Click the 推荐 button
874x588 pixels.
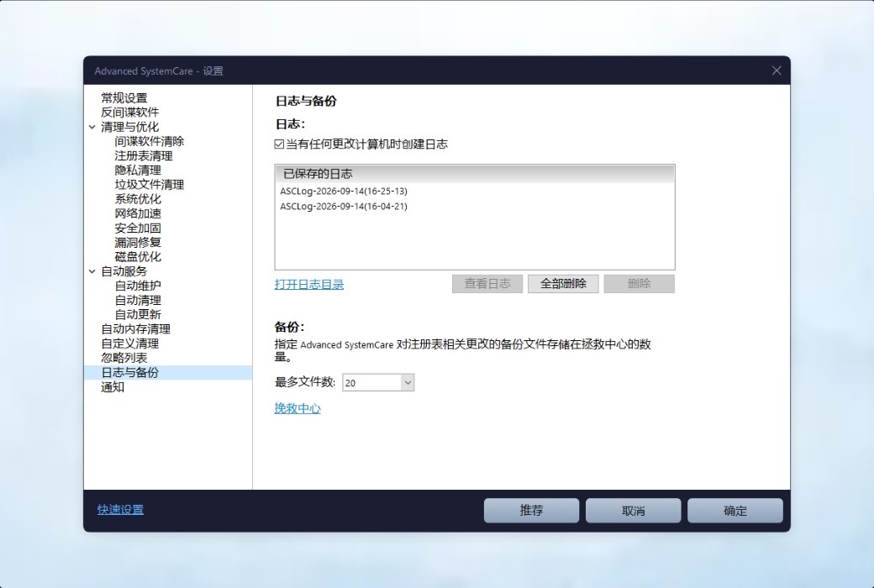coord(531,511)
